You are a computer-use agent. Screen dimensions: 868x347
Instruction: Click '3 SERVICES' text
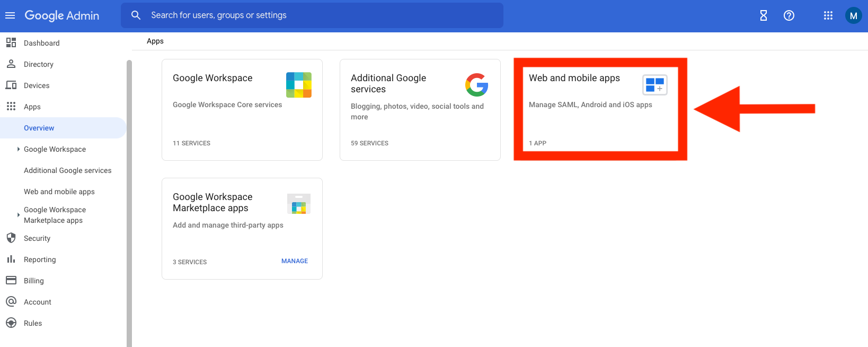[x=190, y=262]
